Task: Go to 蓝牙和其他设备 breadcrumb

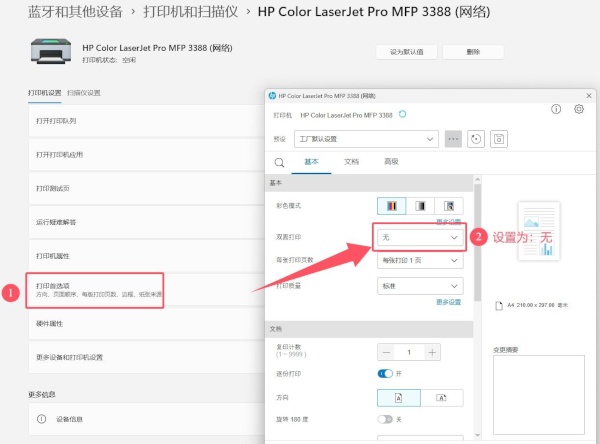Action: point(75,12)
